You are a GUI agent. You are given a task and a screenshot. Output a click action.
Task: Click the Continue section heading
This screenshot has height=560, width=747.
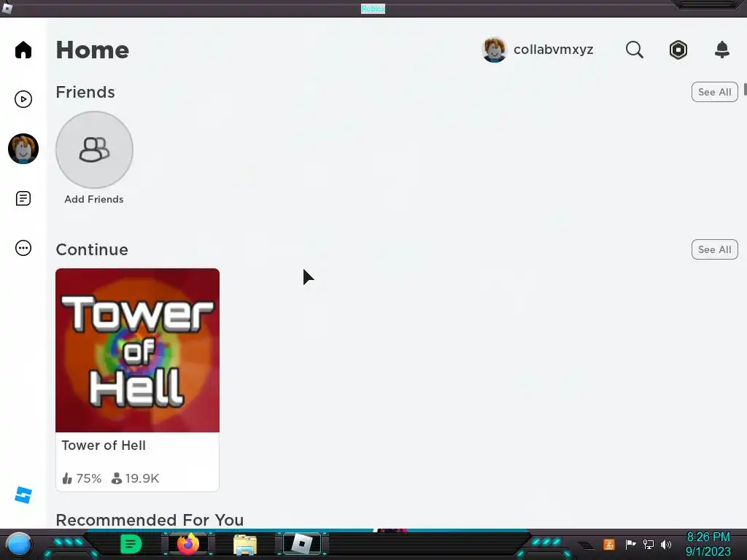tap(92, 249)
